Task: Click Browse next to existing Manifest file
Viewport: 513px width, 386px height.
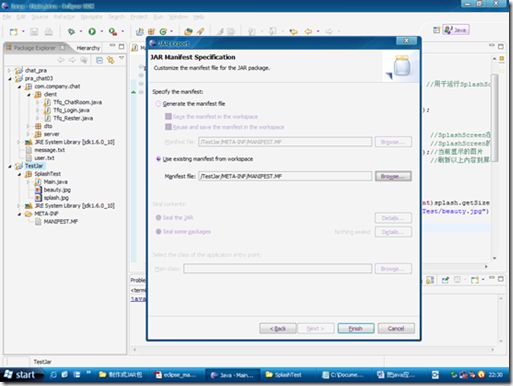Action: click(x=393, y=176)
